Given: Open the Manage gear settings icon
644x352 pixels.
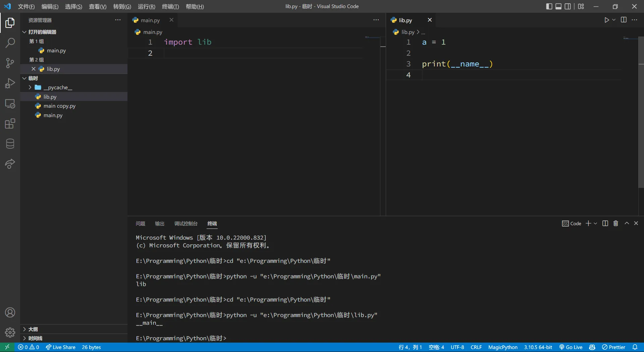Looking at the screenshot, I should tap(10, 332).
